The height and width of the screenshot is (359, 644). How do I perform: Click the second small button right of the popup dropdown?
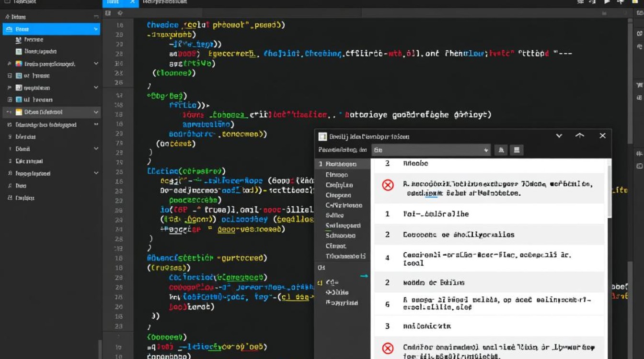[x=516, y=150]
